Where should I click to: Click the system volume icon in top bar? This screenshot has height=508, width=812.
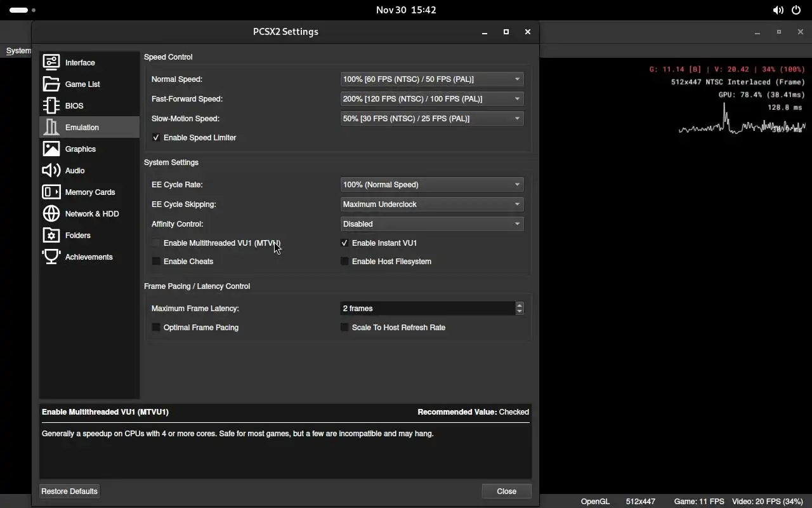778,10
